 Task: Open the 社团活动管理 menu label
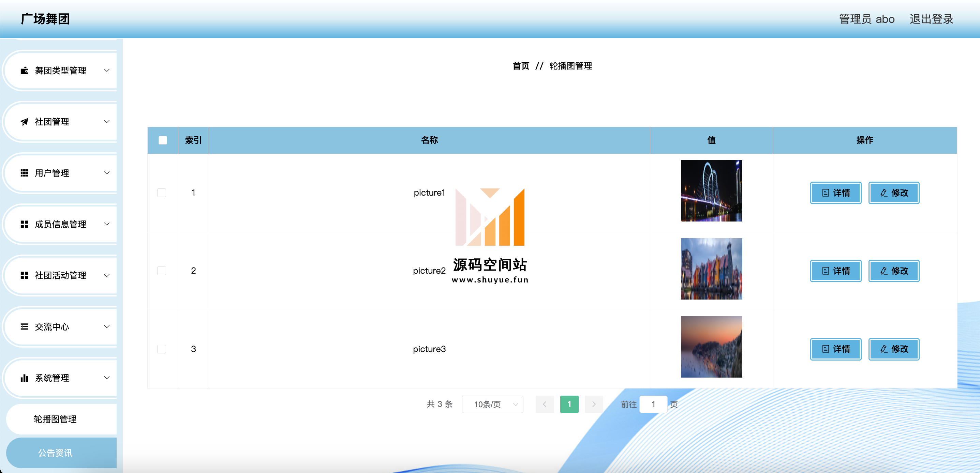pyautogui.click(x=60, y=275)
